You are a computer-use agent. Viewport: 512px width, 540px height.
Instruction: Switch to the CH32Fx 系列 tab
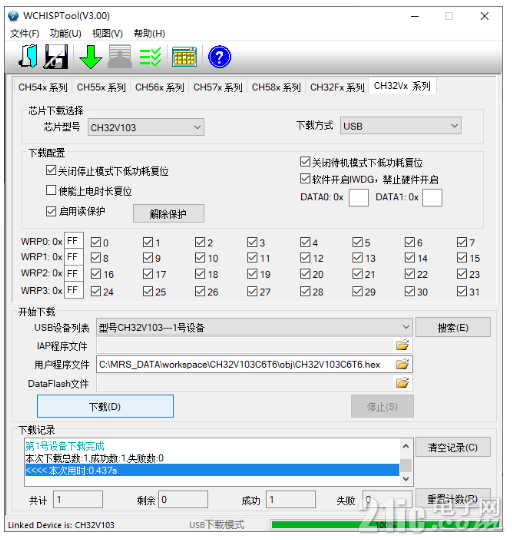(337, 87)
